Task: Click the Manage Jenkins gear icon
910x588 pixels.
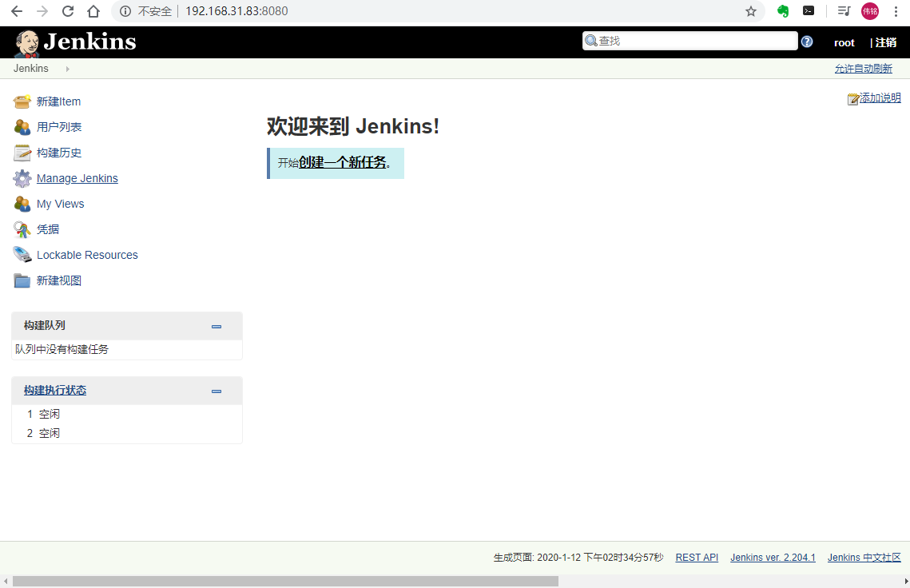Action: pyautogui.click(x=22, y=178)
